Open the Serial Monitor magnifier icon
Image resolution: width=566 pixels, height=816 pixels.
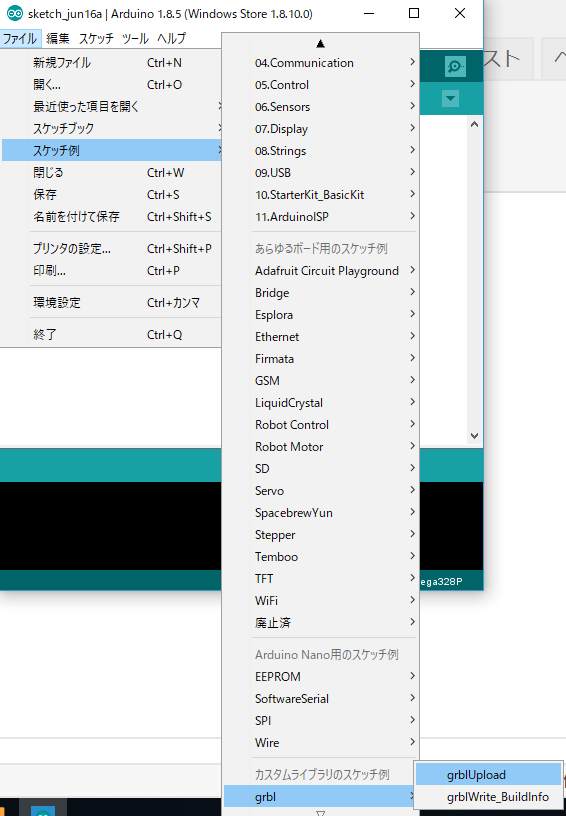455,67
